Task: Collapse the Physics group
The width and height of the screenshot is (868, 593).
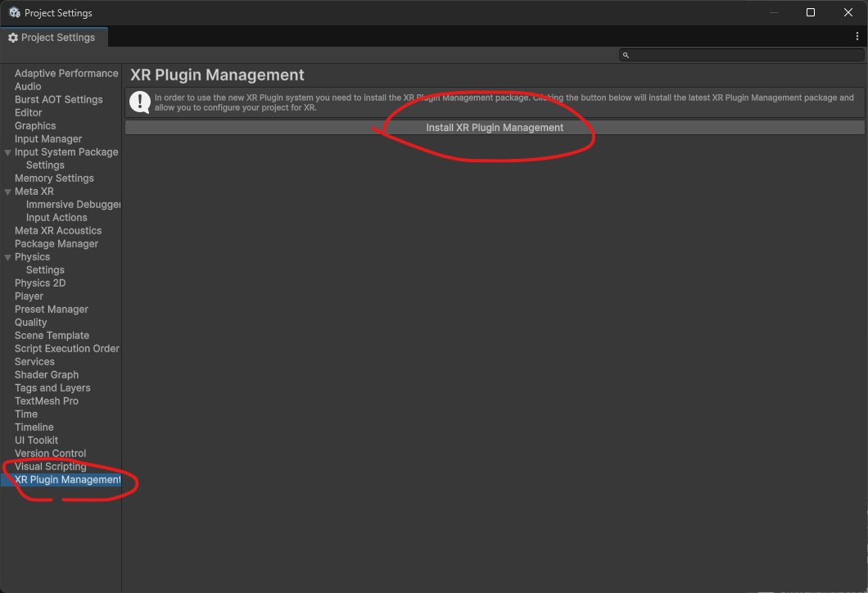Action: 7,257
